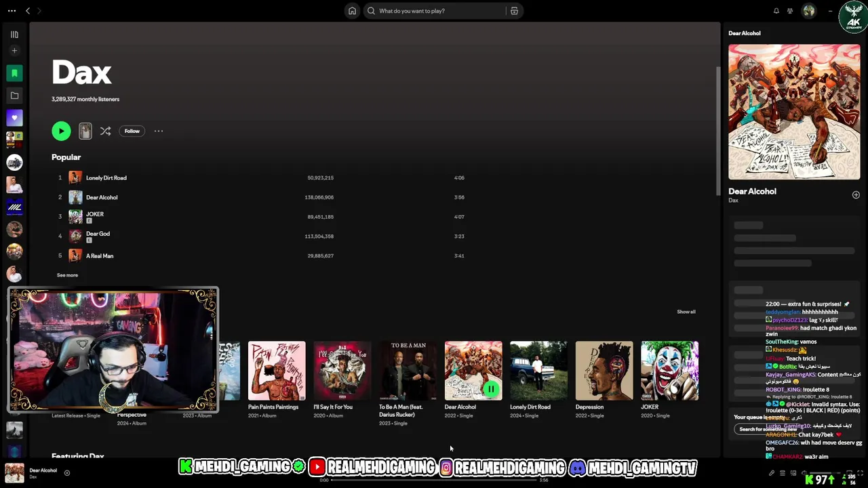This screenshot has height=488, width=868.
Task: Open Depression single cover
Action: click(x=604, y=371)
